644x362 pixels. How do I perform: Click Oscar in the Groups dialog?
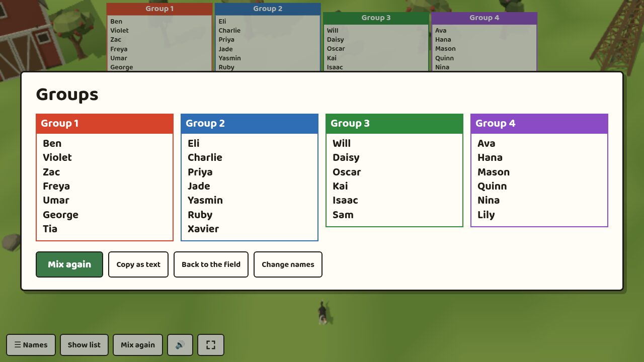(x=347, y=172)
